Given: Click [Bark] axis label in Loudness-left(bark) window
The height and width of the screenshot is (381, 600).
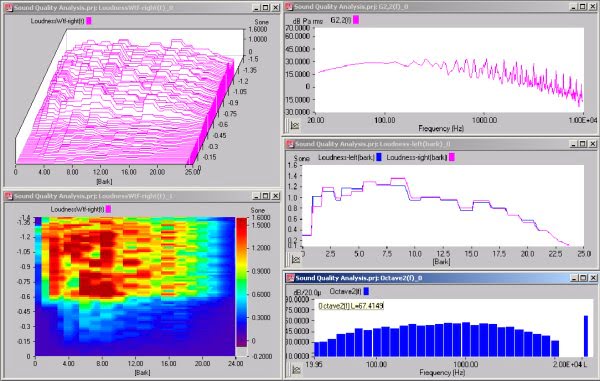Looking at the screenshot, I should click(x=441, y=262).
